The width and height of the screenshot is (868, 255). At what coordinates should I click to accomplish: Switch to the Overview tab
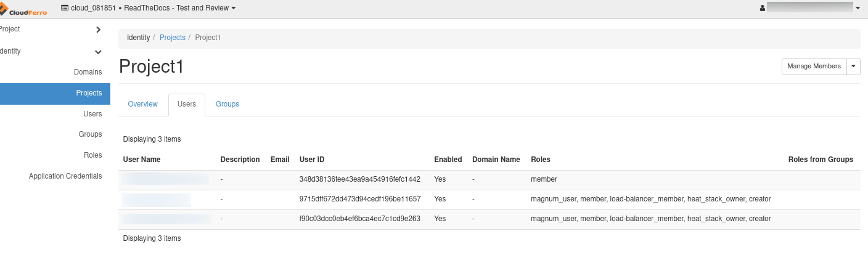pos(143,104)
